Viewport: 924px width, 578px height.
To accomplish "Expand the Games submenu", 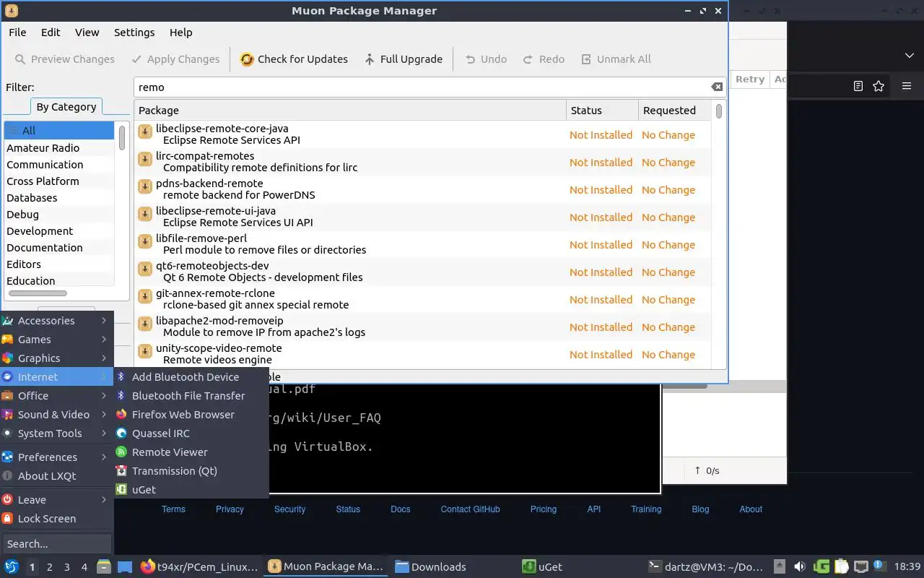I will point(56,340).
